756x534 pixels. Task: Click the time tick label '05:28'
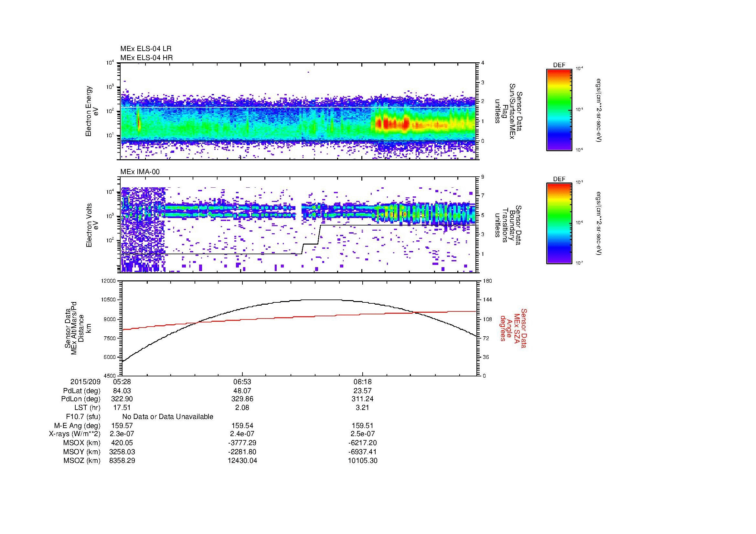tap(122, 382)
